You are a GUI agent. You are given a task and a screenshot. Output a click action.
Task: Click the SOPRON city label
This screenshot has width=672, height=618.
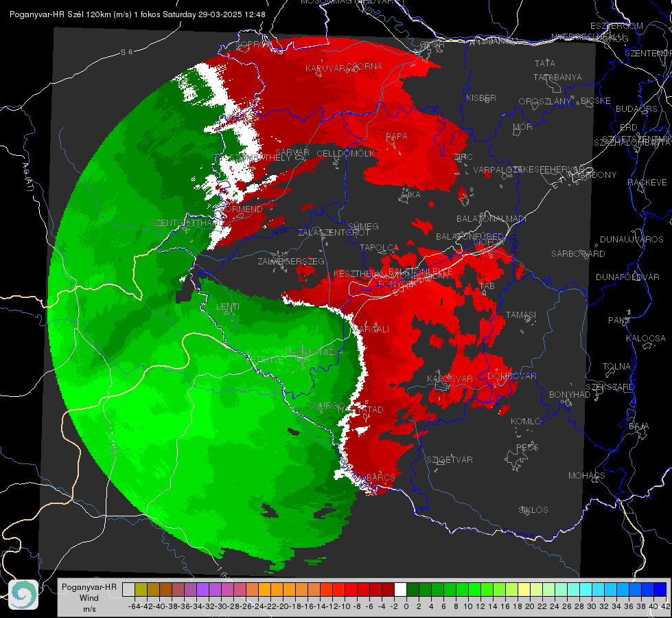point(253,45)
